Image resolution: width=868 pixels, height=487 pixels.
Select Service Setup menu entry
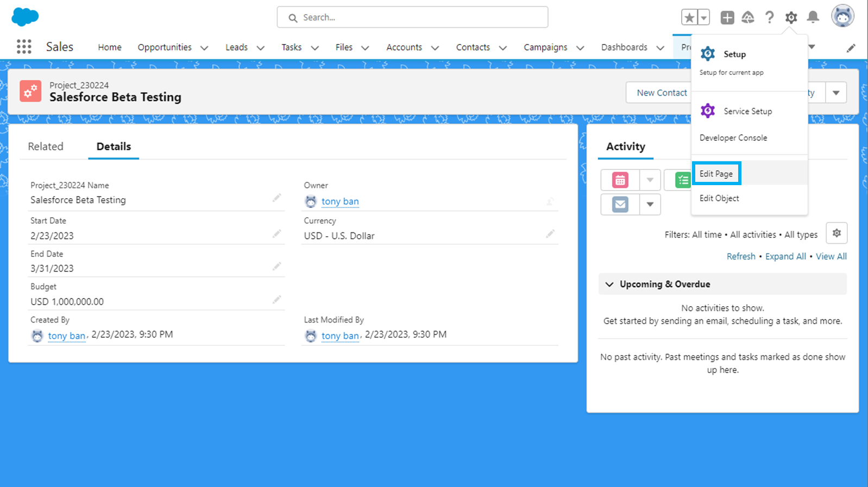(750, 111)
